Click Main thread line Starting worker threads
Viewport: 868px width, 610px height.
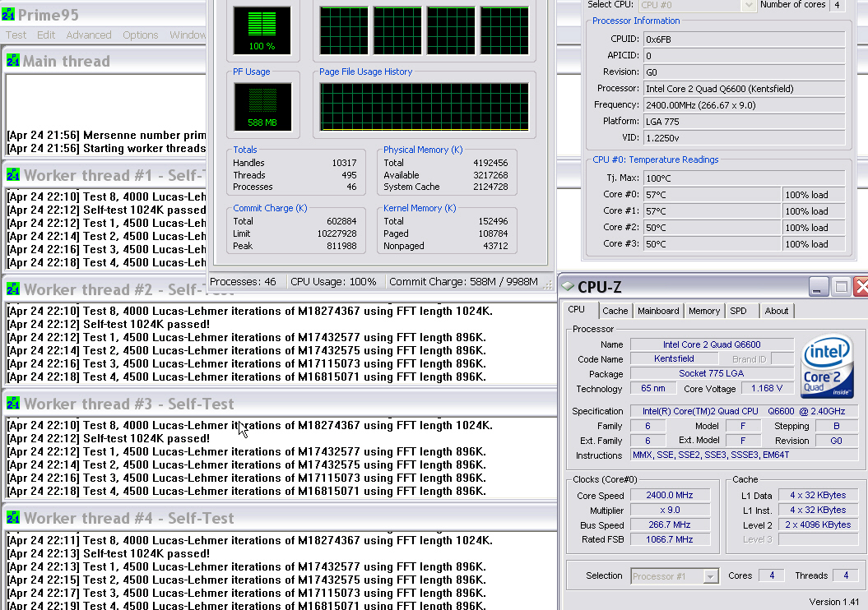click(106, 148)
